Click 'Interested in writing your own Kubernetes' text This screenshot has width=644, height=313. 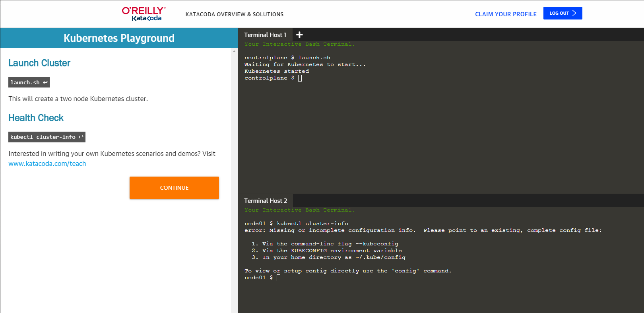tap(112, 154)
